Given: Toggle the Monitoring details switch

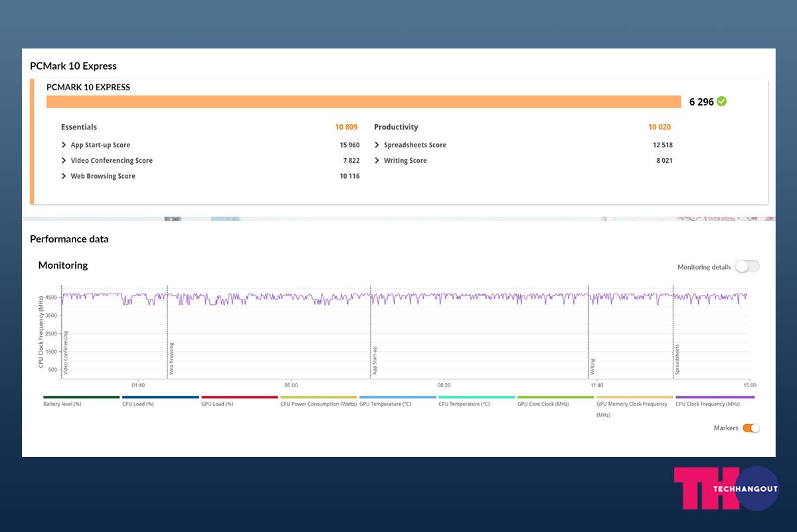Looking at the screenshot, I should pyautogui.click(x=747, y=266).
